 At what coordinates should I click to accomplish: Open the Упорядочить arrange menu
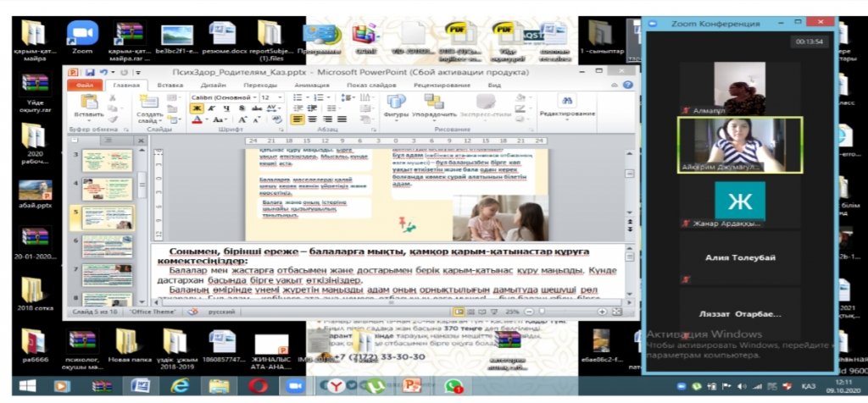pos(434,106)
